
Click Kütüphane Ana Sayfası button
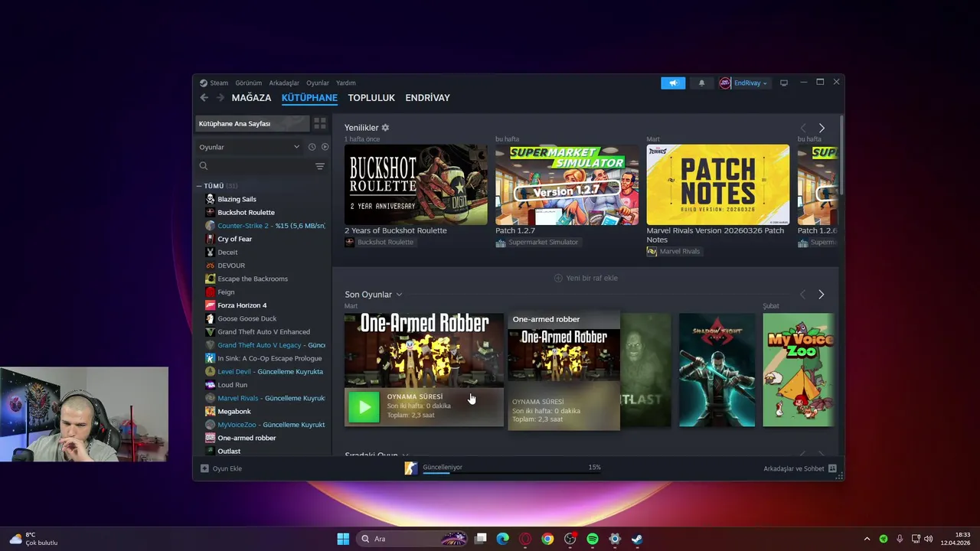point(253,123)
